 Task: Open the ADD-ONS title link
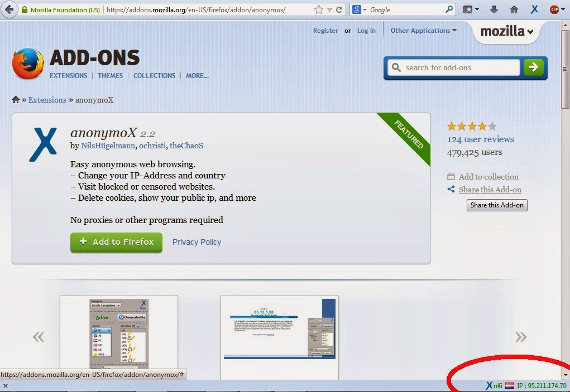(x=94, y=57)
